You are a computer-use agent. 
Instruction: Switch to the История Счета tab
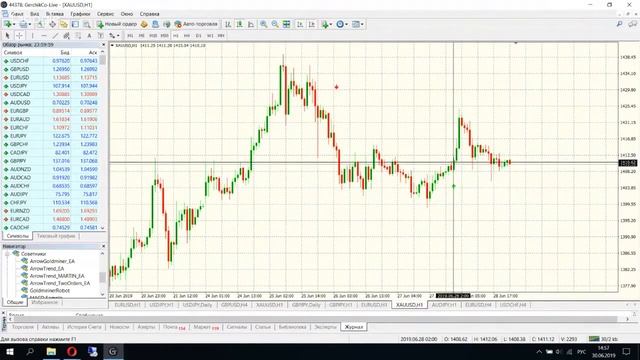click(x=84, y=327)
